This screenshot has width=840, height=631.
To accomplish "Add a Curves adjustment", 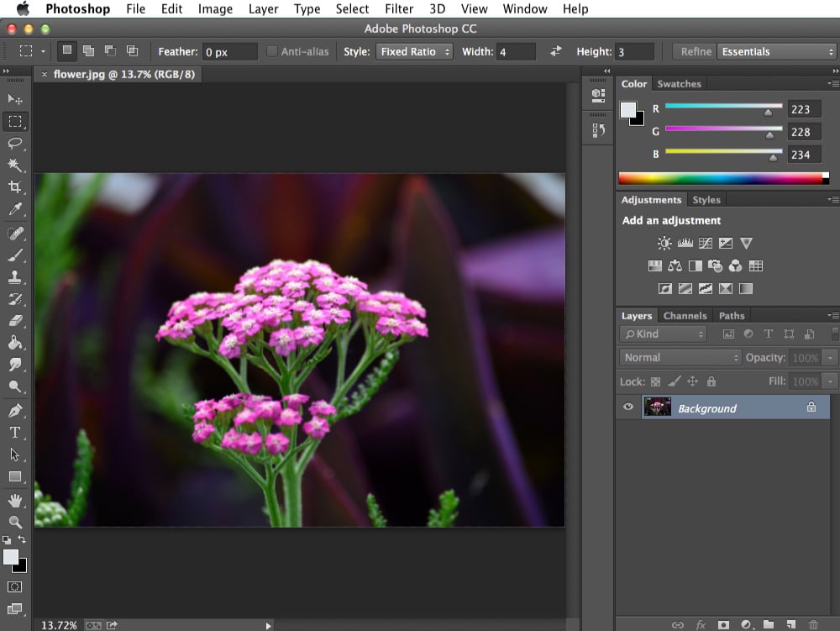I will (704, 243).
